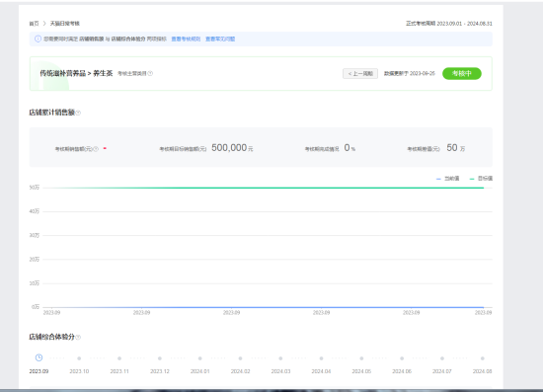Viewport: 543px width, 392px height.
Task: Open the 查看考核规则 link
Action: click(186, 39)
